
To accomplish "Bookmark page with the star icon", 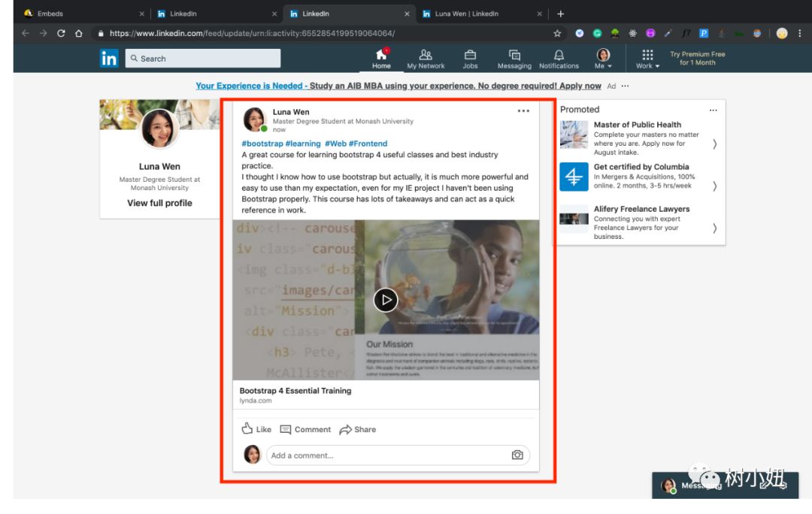I will [x=557, y=33].
